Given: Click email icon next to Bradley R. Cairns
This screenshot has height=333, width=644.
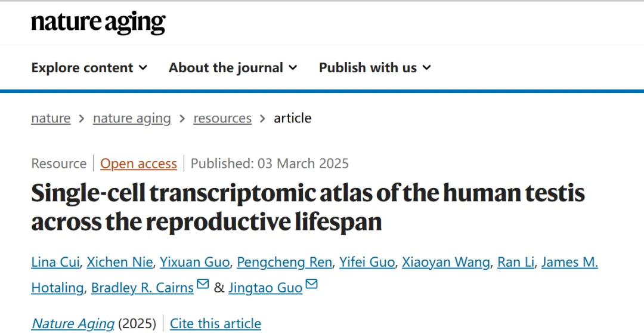Looking at the screenshot, I should click(x=203, y=285).
